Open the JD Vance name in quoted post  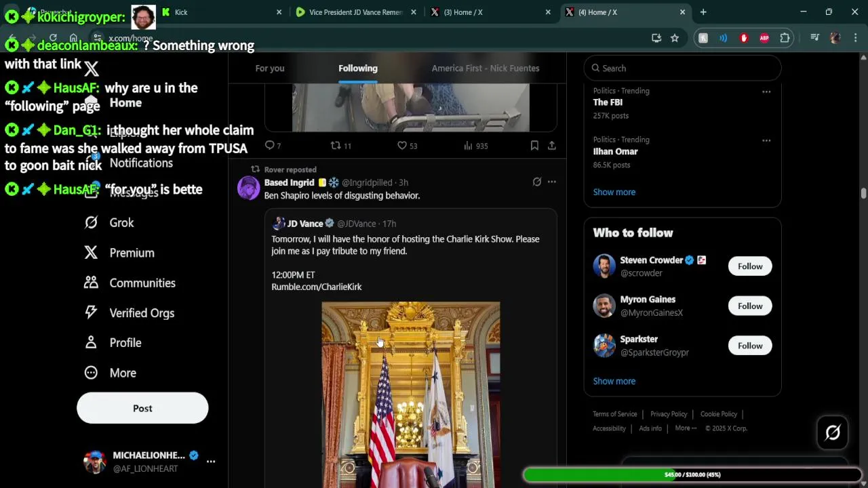click(x=304, y=224)
